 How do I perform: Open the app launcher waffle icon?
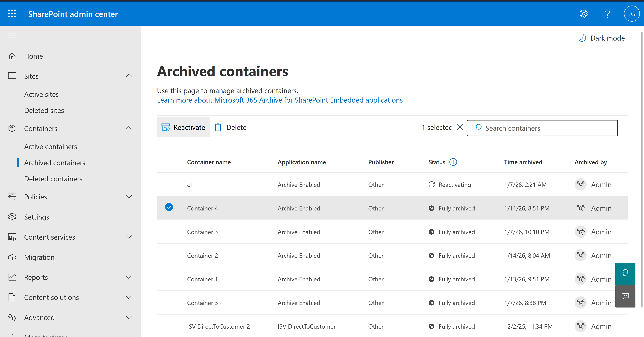click(x=12, y=13)
